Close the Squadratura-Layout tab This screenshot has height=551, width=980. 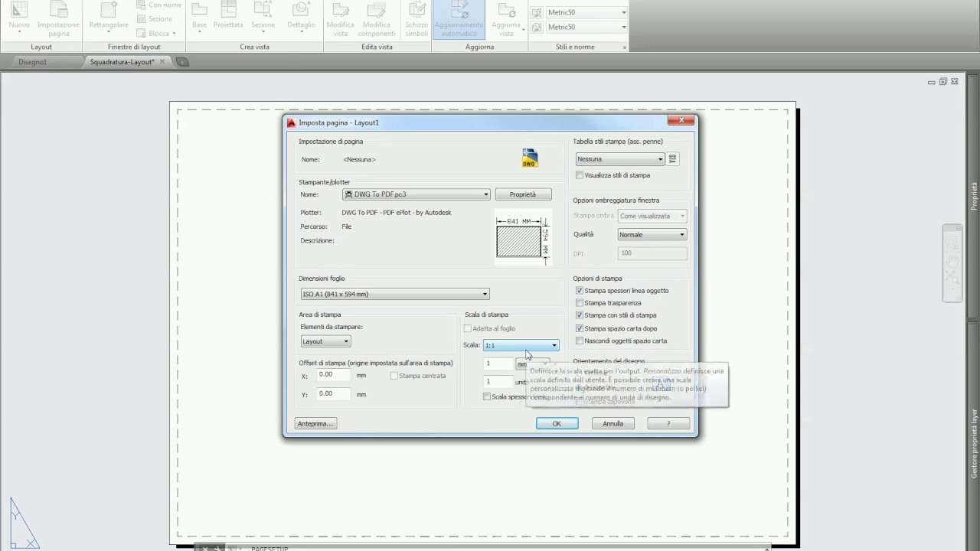pos(162,61)
